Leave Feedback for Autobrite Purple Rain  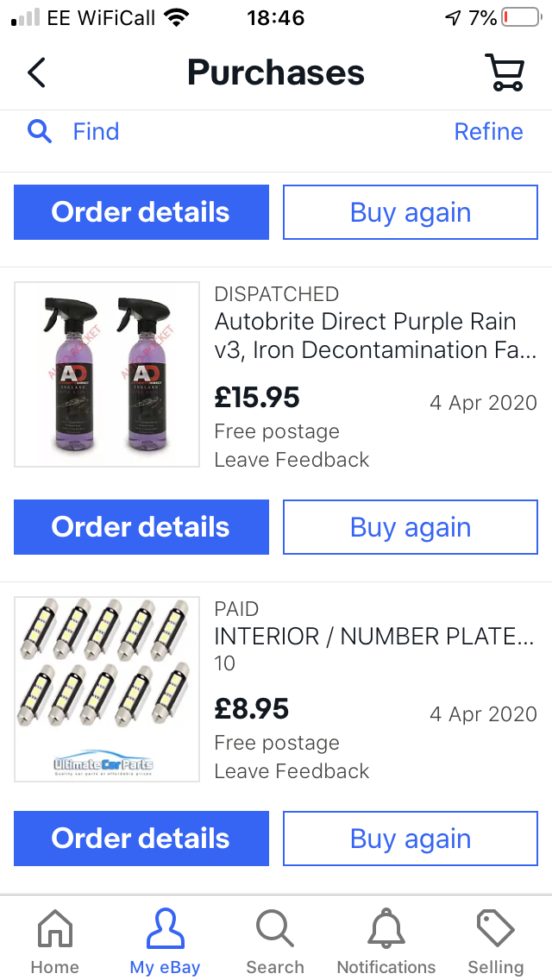point(292,459)
